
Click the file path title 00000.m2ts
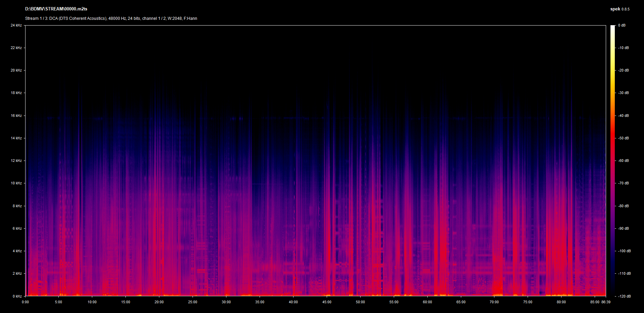pyautogui.click(x=56, y=9)
